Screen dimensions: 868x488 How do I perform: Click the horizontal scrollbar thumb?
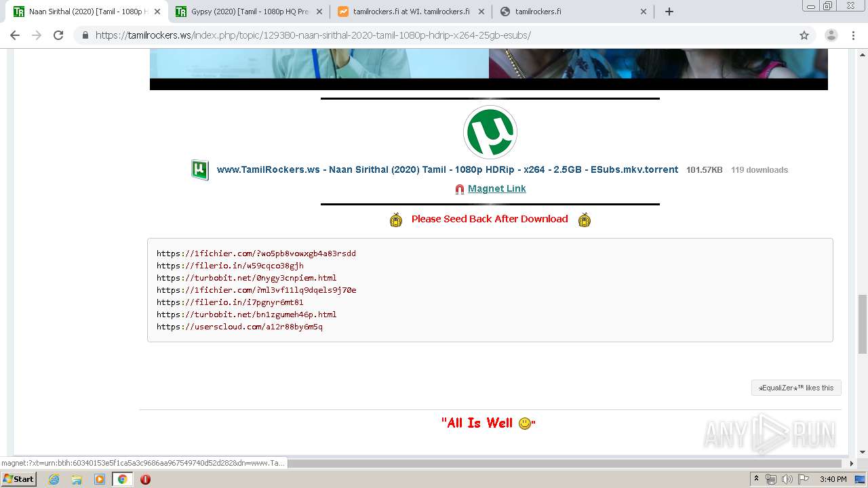[x=564, y=464]
